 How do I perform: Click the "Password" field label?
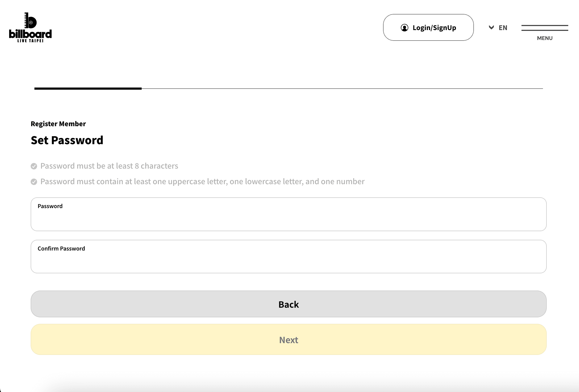click(50, 206)
